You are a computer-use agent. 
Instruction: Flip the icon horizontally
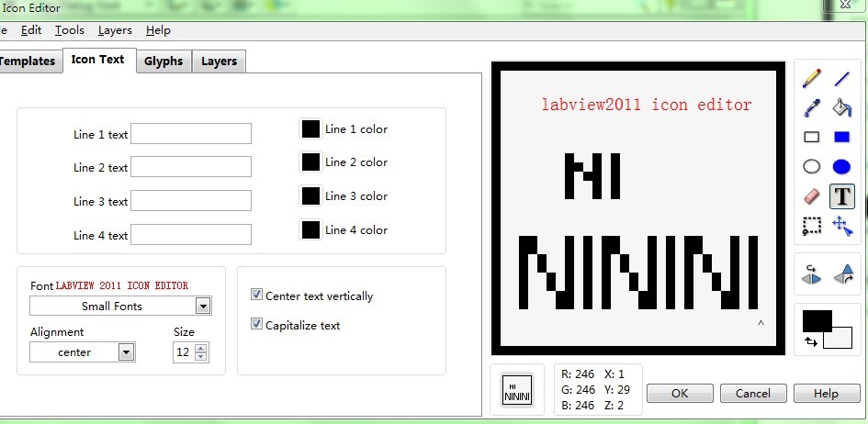coord(812,274)
